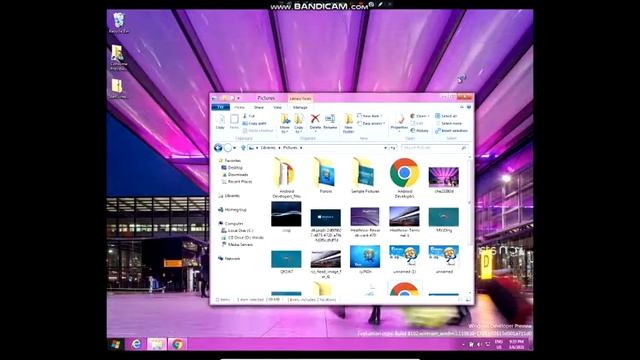Click the Forward navigation button
Screen dimensions: 640x360
[228, 148]
